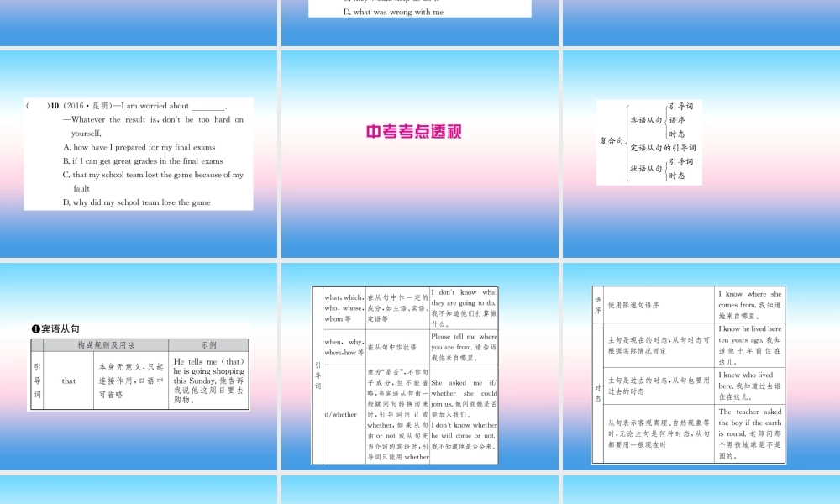Click the 'that' cell in the table

click(x=69, y=381)
